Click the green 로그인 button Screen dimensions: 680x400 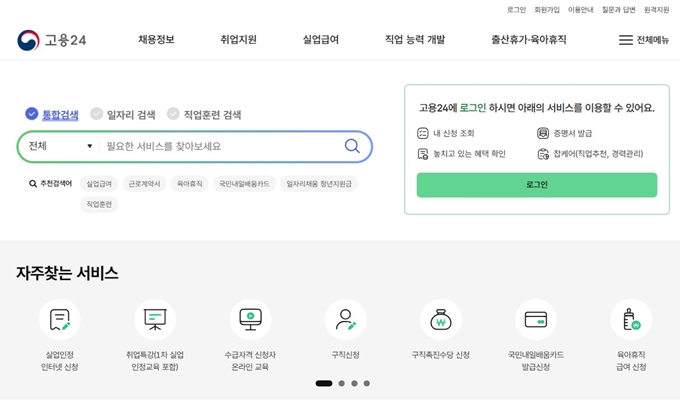[x=537, y=185]
